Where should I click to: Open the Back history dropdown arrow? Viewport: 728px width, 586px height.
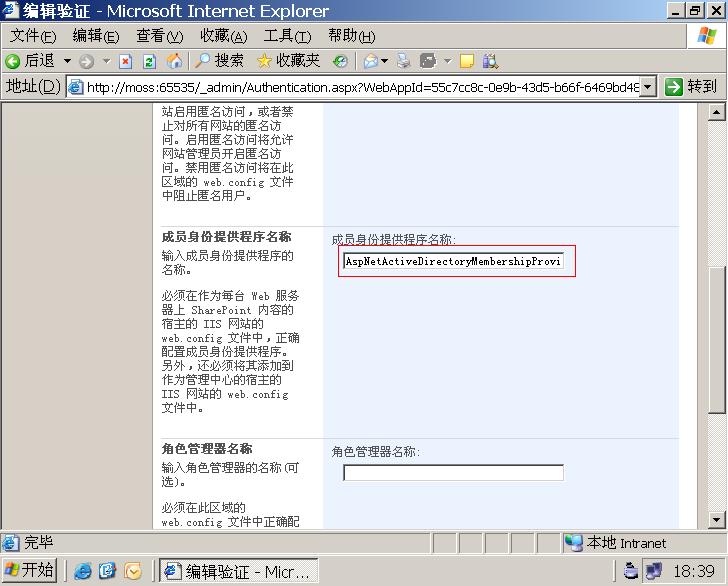coord(67,61)
